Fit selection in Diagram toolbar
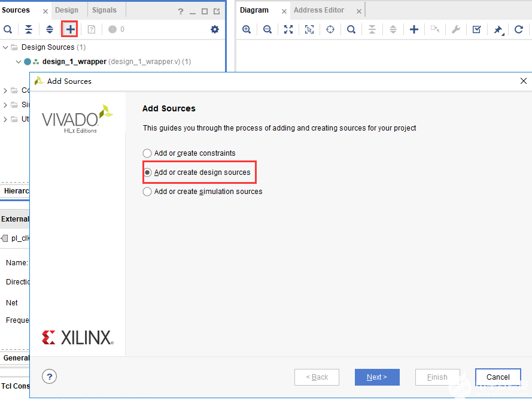The height and width of the screenshot is (400, 532). tap(309, 29)
